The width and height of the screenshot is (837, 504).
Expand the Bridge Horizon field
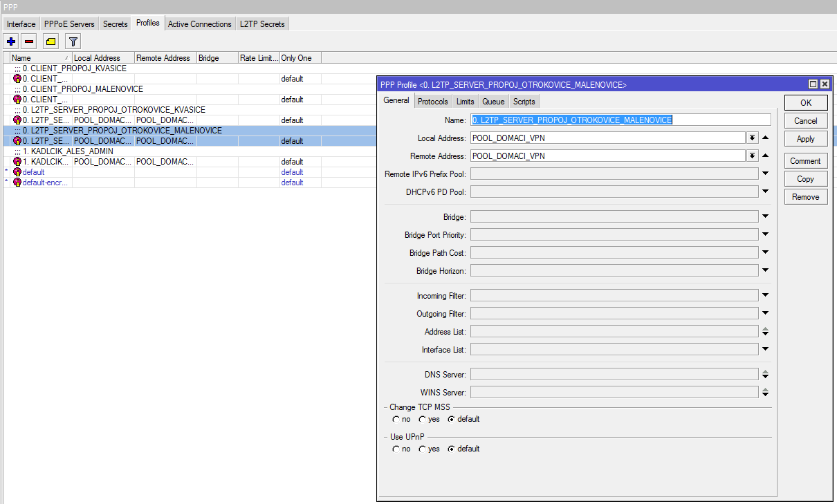click(x=766, y=271)
